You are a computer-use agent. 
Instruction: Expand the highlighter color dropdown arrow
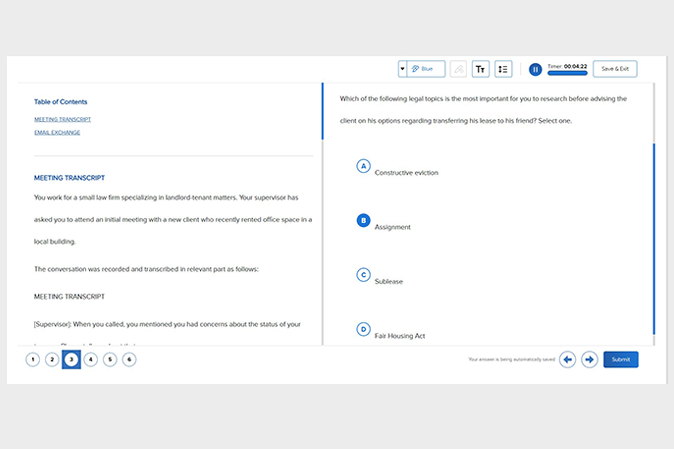pyautogui.click(x=402, y=69)
